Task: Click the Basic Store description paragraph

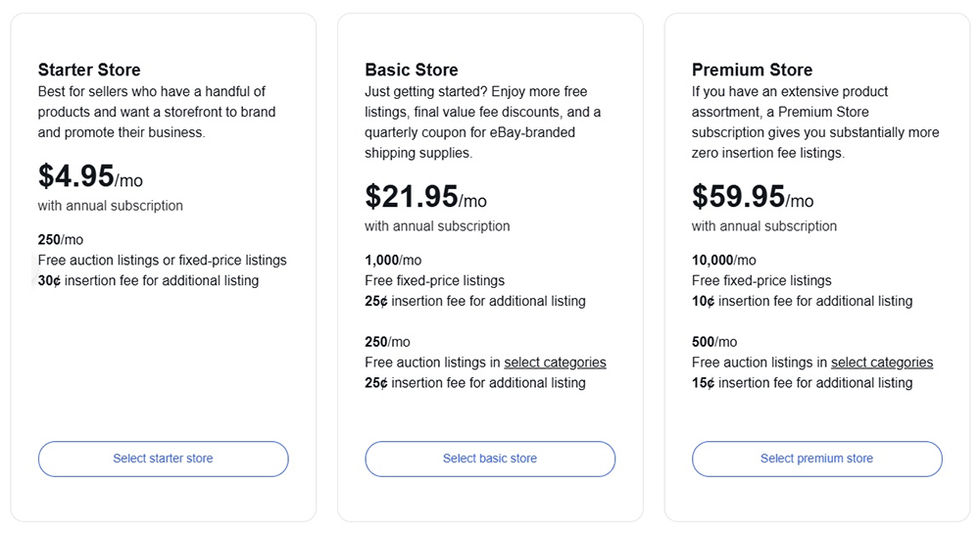Action: coord(483,122)
